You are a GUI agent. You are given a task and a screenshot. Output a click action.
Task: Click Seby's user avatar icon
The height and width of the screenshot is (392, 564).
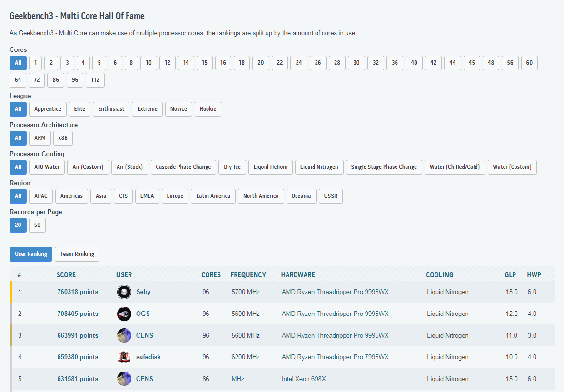124,292
